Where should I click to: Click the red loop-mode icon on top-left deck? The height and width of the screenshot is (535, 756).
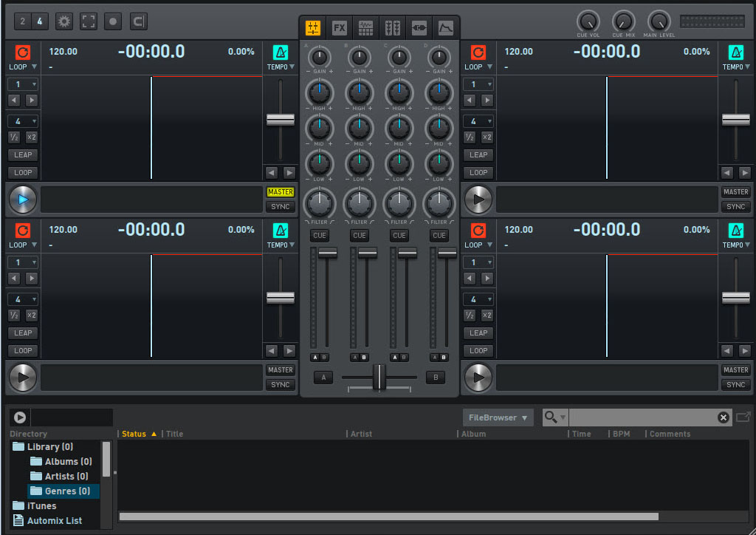23,52
